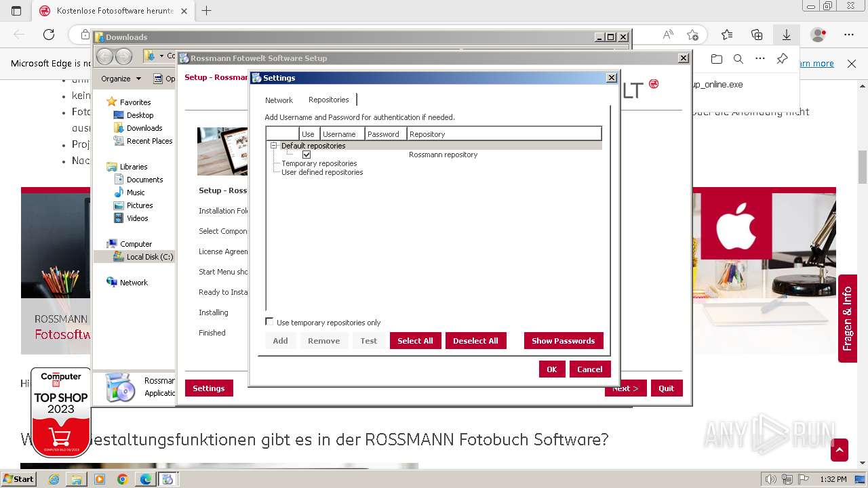The image size is (868, 488).
Task: Click the scroll to top red button
Action: (x=840, y=450)
